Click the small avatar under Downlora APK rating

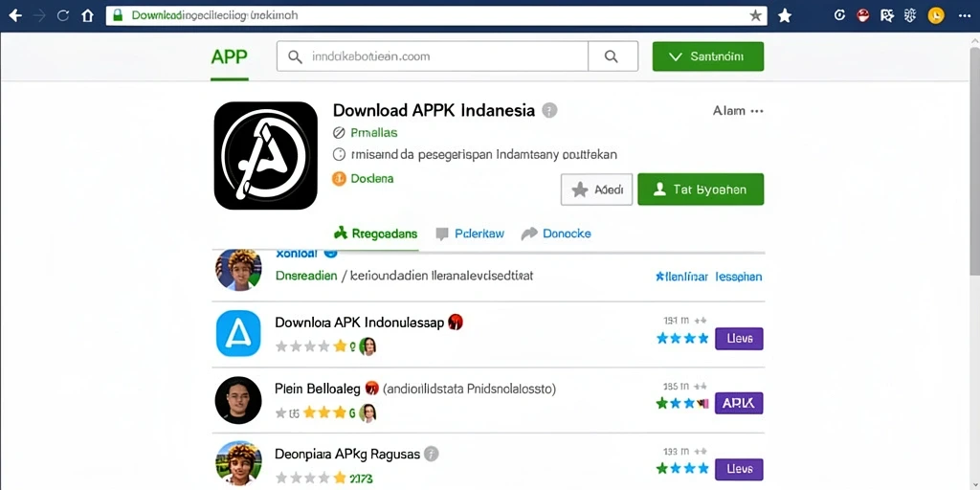[x=368, y=346]
